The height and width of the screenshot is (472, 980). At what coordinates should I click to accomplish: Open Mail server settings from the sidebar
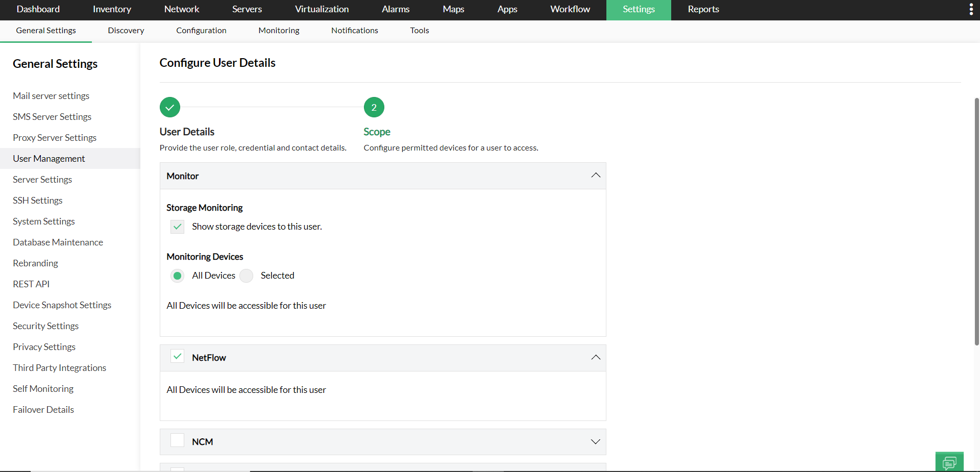coord(51,96)
